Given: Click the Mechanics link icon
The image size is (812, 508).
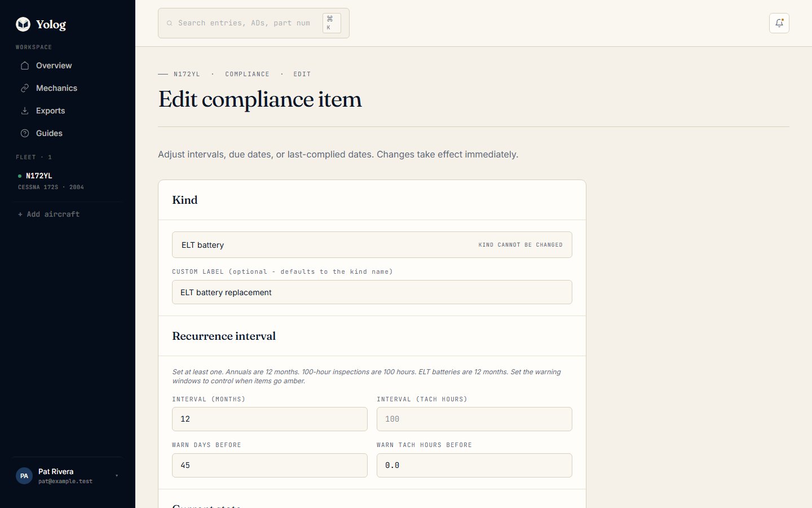Looking at the screenshot, I should tap(25, 88).
